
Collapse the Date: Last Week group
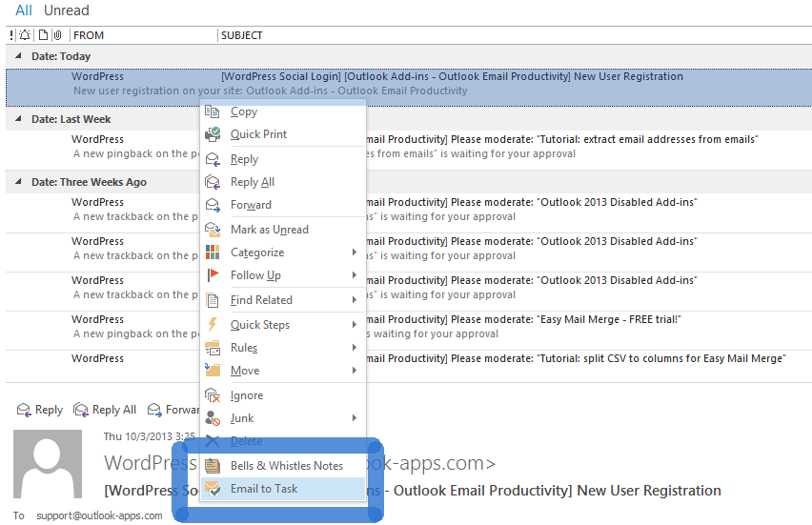[19, 118]
